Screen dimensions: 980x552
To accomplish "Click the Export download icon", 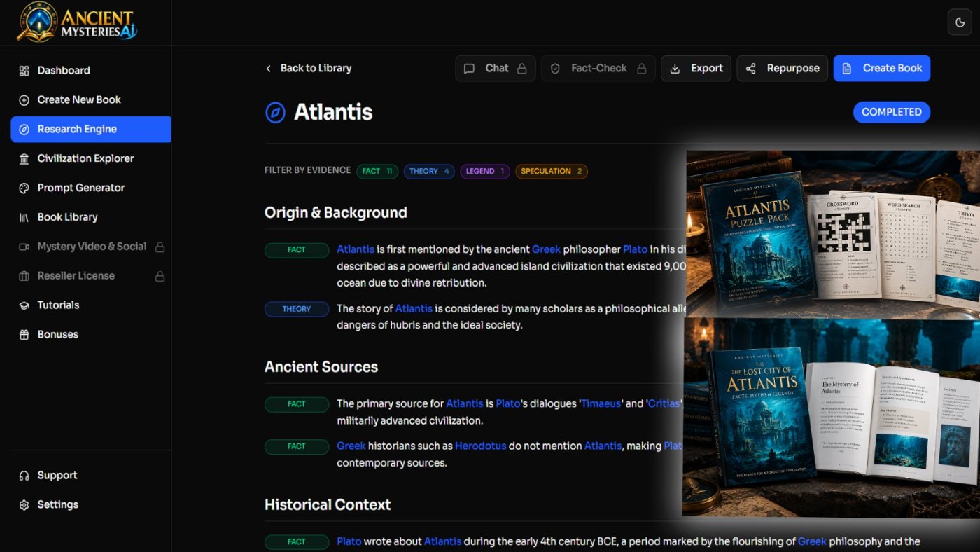I will 675,69.
